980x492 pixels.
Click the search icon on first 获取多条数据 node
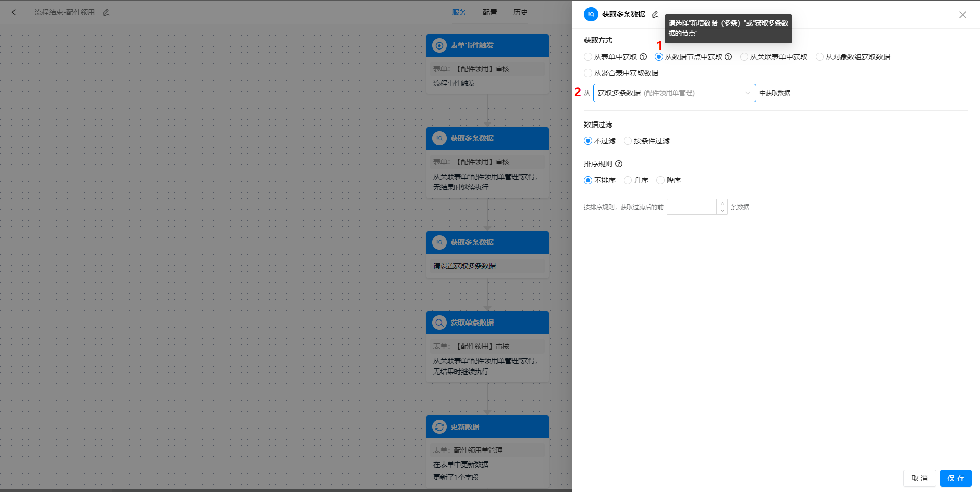pos(439,138)
